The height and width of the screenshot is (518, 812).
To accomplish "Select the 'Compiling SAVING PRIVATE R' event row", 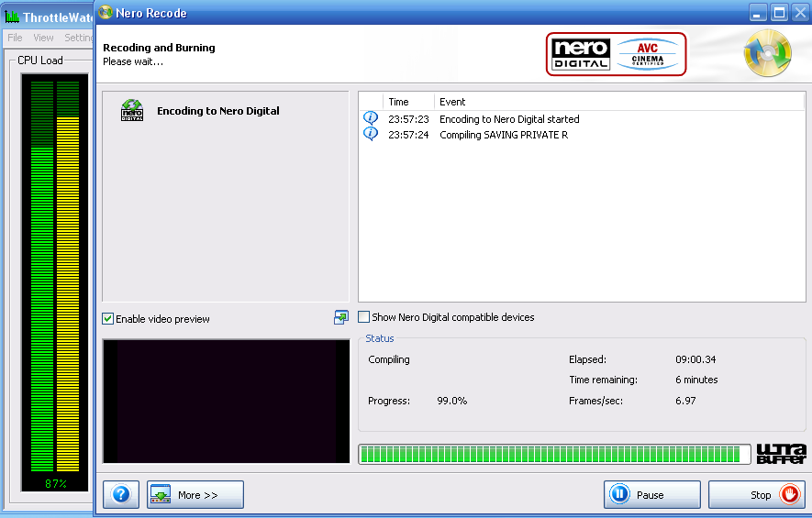I will pos(582,135).
